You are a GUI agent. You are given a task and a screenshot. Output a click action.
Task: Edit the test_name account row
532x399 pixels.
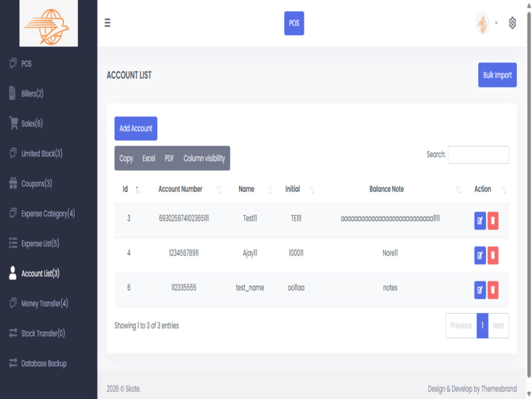tap(480, 290)
